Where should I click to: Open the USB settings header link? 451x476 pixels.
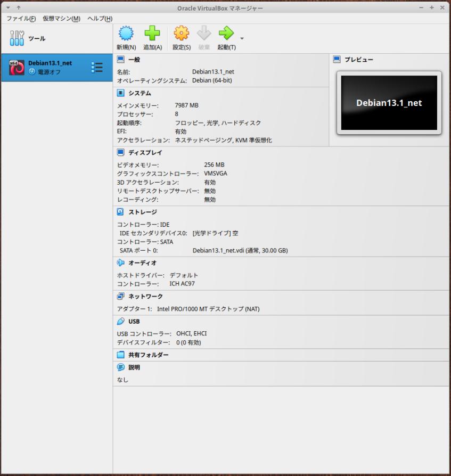click(134, 321)
